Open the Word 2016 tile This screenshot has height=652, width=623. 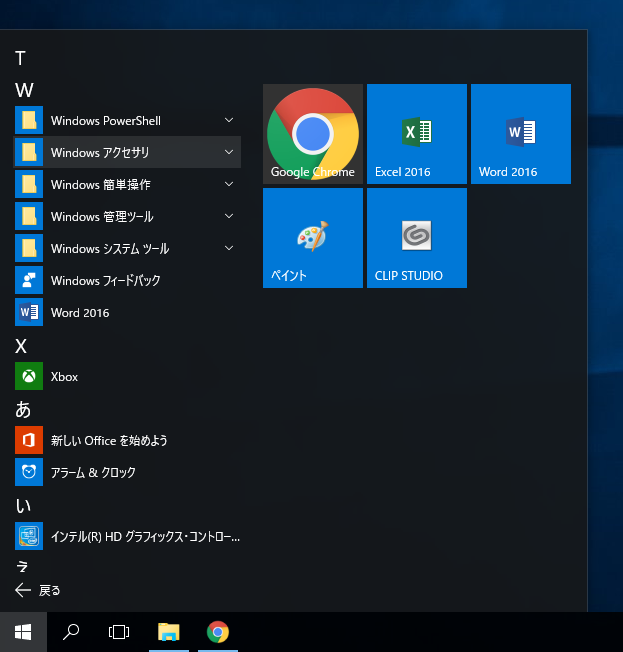[520, 134]
